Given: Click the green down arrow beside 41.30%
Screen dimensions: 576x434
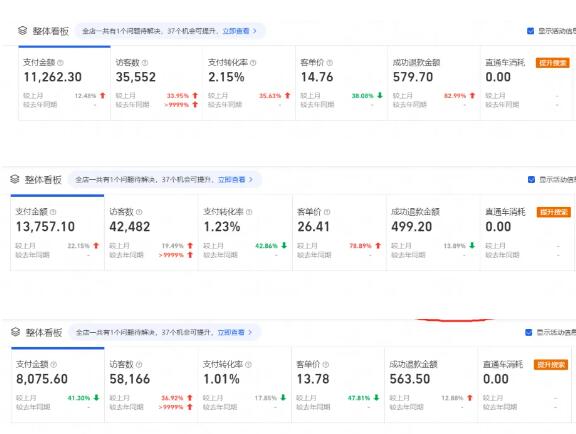Looking at the screenshot, I should point(97,398).
